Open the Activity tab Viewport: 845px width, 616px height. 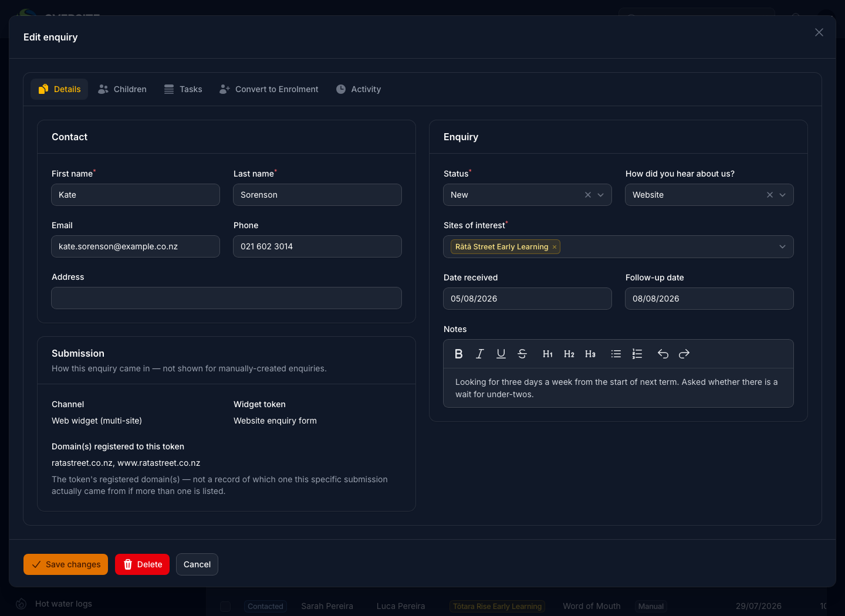(359, 89)
